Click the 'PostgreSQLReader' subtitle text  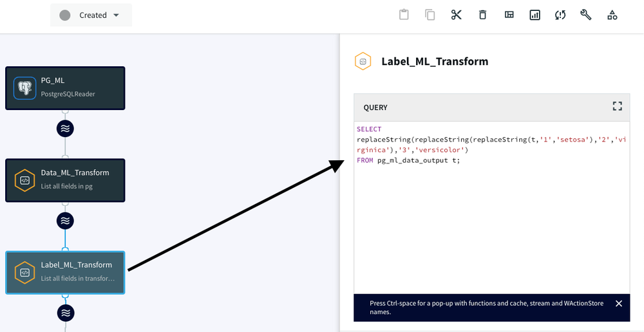pyautogui.click(x=68, y=94)
